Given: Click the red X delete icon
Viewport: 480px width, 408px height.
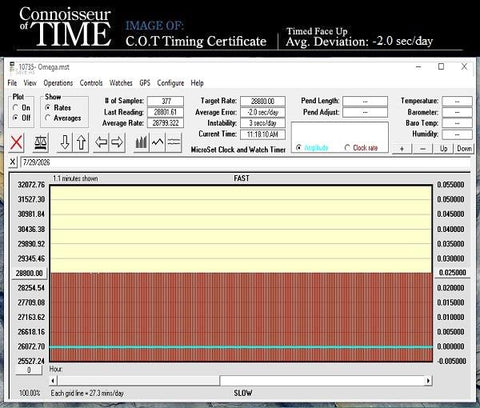Looking at the screenshot, I should pos(16,143).
